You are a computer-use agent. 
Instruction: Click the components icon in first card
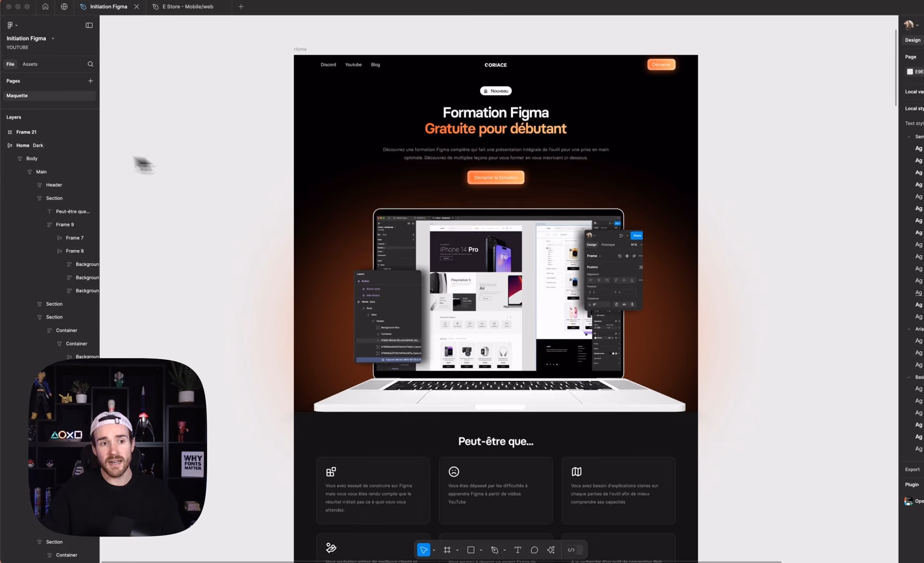click(x=331, y=472)
